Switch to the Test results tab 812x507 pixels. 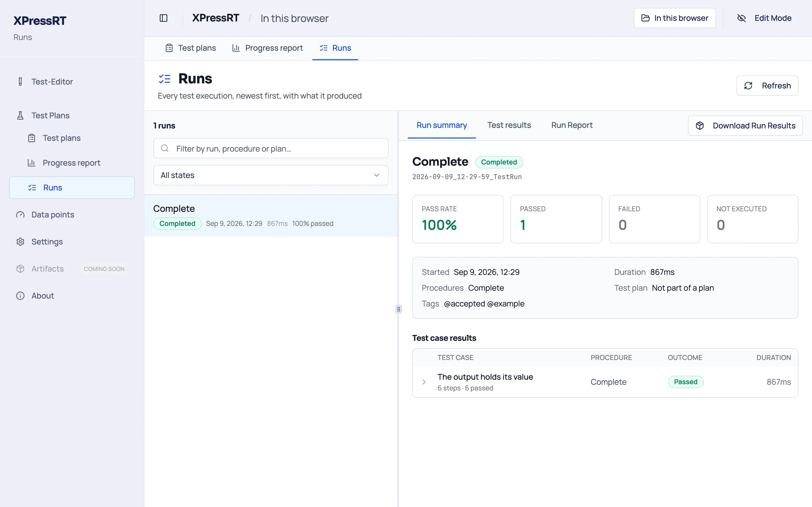509,125
